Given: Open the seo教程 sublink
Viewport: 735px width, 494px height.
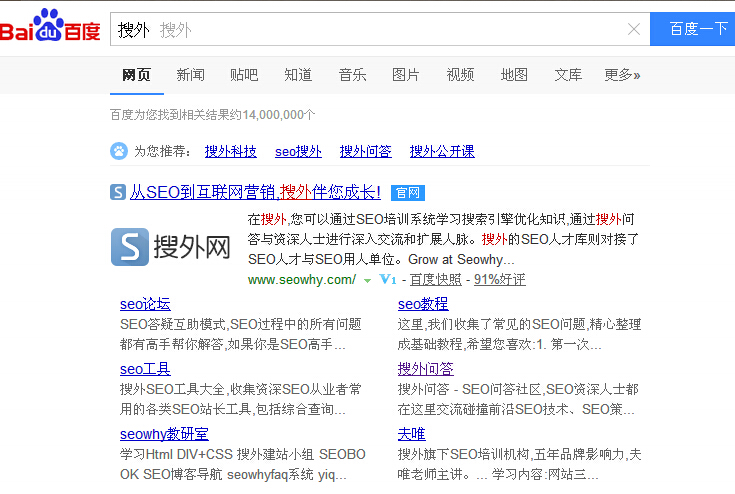Looking at the screenshot, I should coord(423,304).
